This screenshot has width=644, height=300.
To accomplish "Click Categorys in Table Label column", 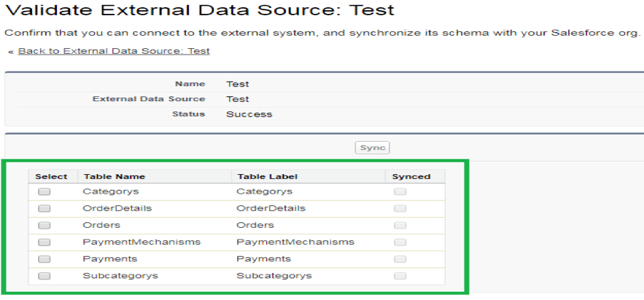I will coord(265,192).
